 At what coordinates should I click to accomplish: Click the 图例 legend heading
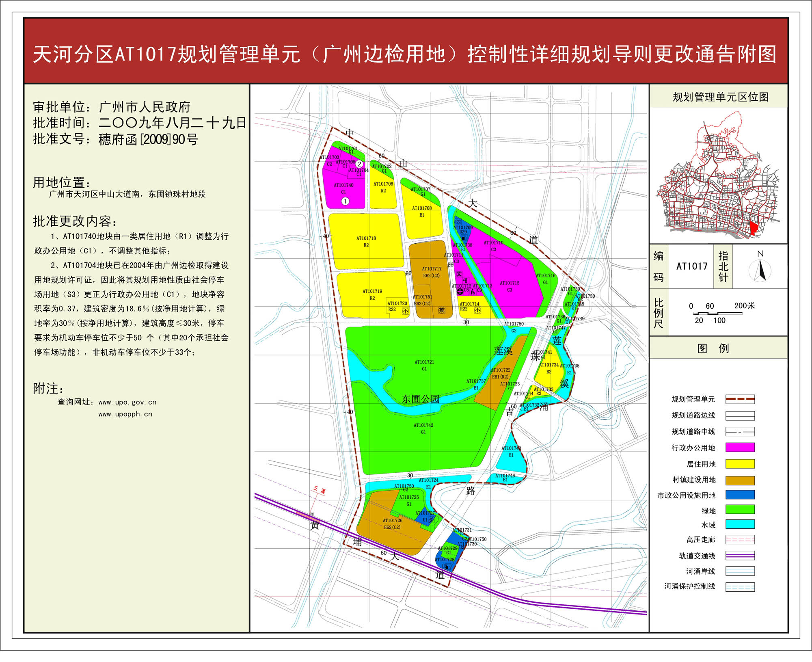pyautogui.click(x=713, y=348)
